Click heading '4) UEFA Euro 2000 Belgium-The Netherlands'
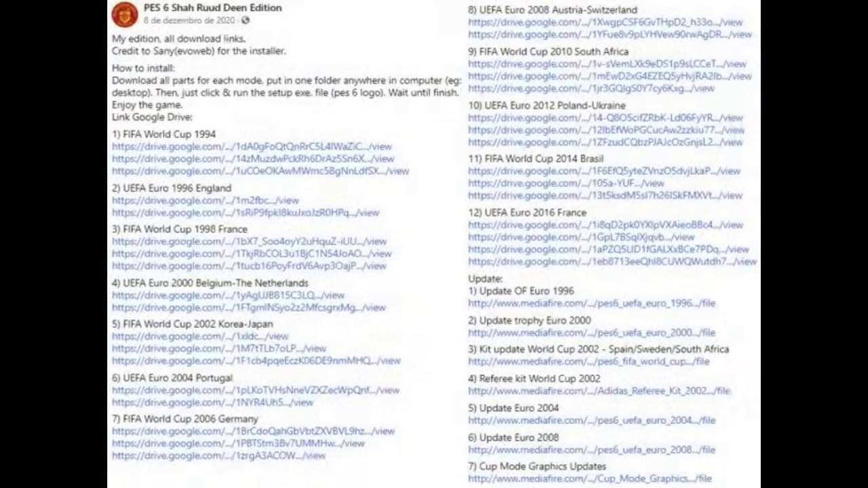The height and width of the screenshot is (488, 868). click(210, 283)
